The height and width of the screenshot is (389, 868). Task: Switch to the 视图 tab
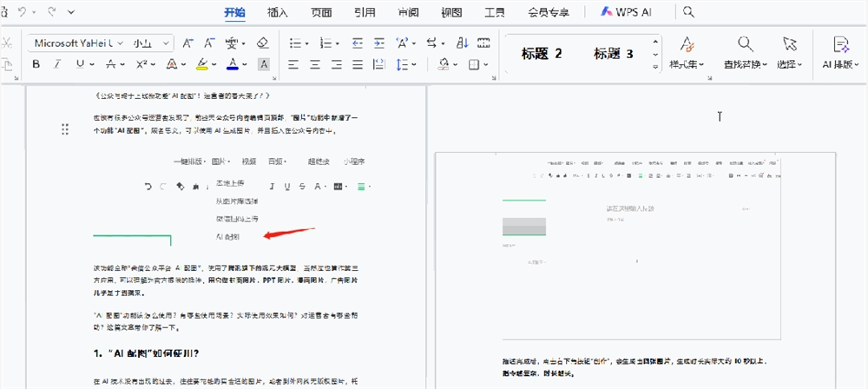click(x=451, y=12)
